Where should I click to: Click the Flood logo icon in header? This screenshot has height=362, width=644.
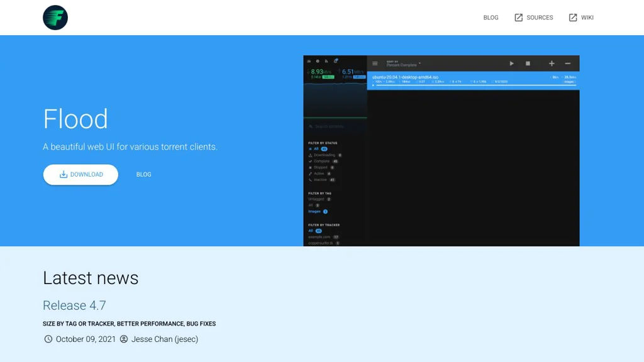coord(55,18)
